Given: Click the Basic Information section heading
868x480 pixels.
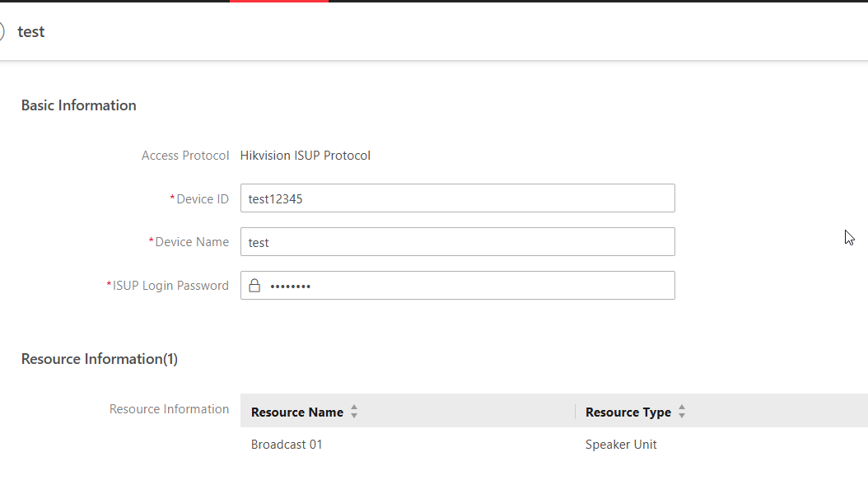Looking at the screenshot, I should 79,105.
